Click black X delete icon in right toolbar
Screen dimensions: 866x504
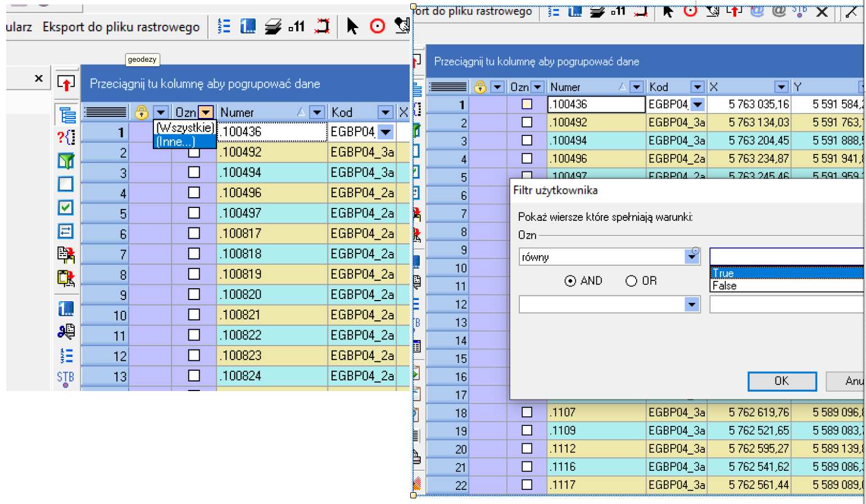(822, 12)
